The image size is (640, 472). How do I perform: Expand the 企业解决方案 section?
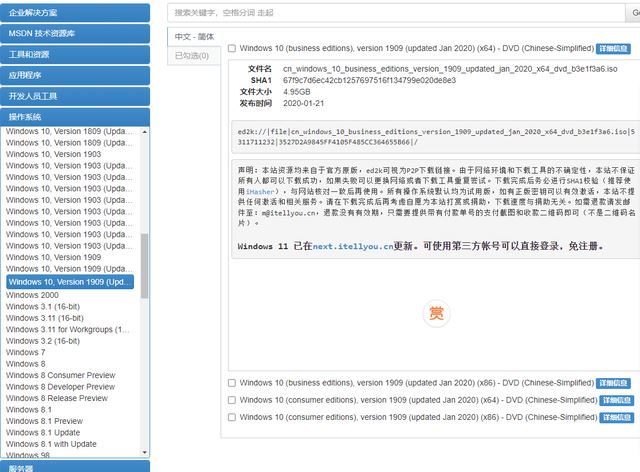[x=75, y=12]
